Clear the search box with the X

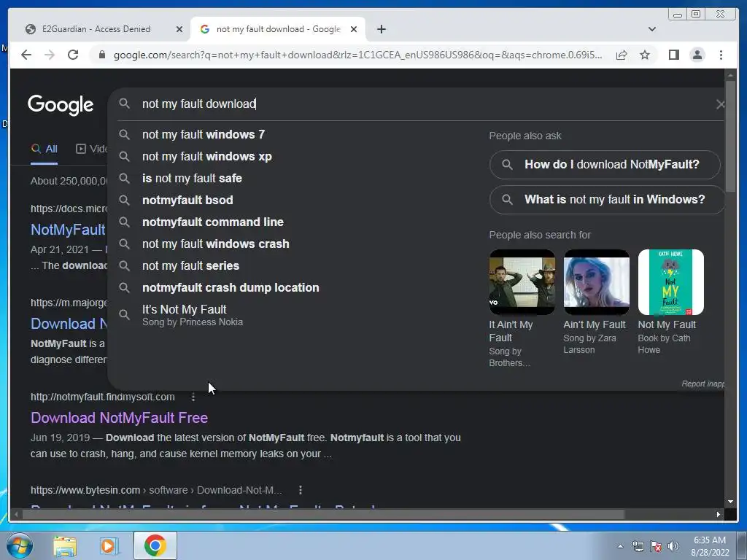[x=720, y=104]
